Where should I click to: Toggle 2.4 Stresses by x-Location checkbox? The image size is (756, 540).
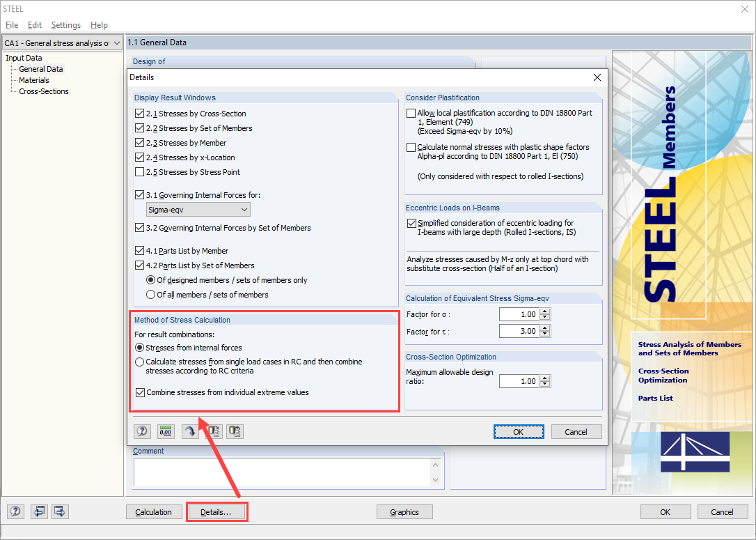(x=140, y=157)
